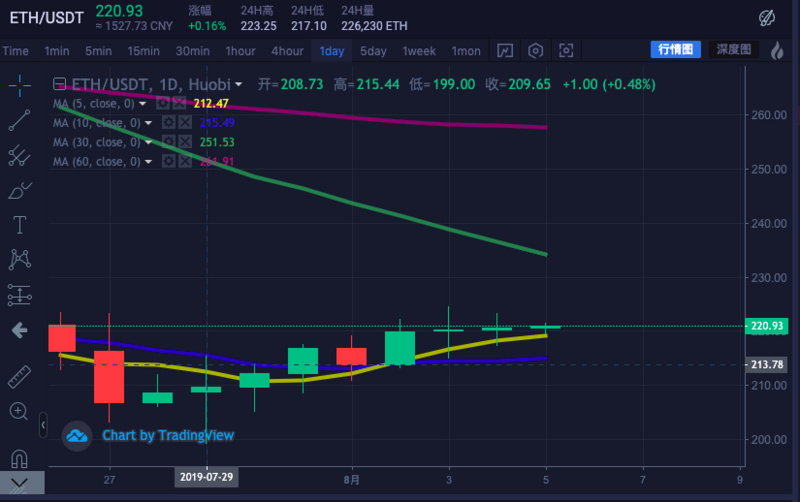Switch to 1hour interval

click(x=240, y=51)
